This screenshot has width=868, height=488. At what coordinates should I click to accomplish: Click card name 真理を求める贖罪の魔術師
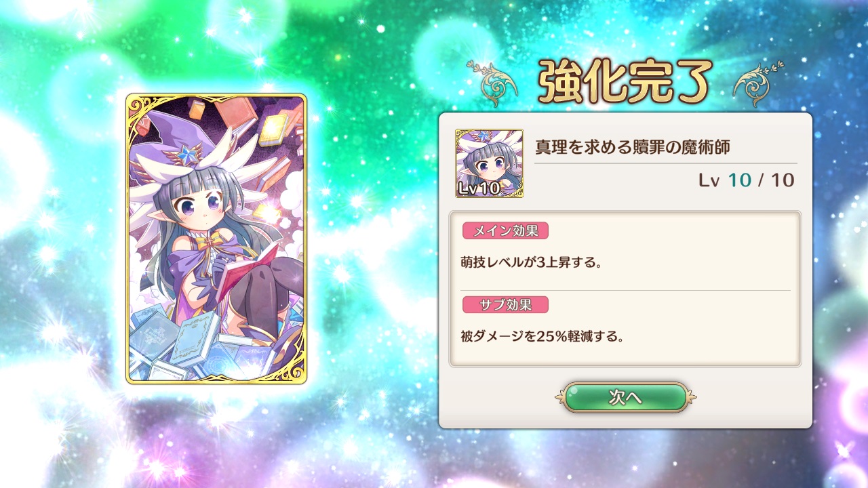[633, 146]
